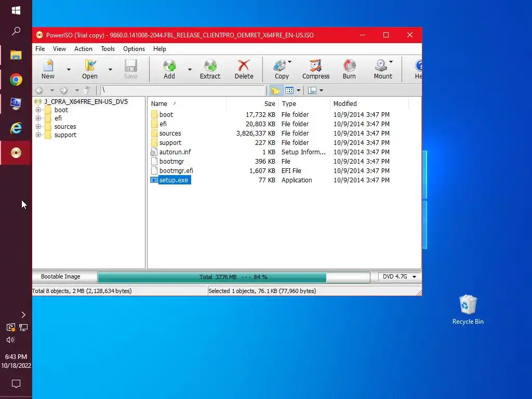
Task: Open the New button dropdown arrow
Action: pos(69,70)
